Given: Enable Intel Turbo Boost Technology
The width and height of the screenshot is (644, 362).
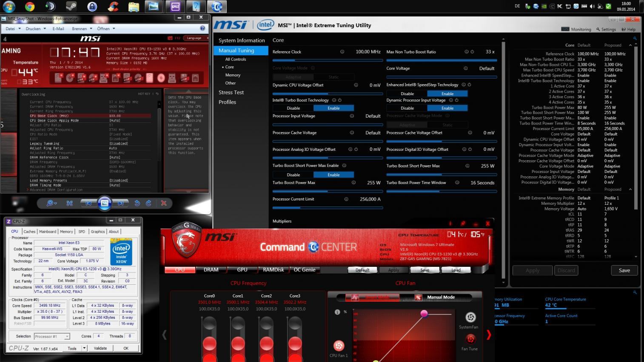Looking at the screenshot, I should tap(333, 108).
